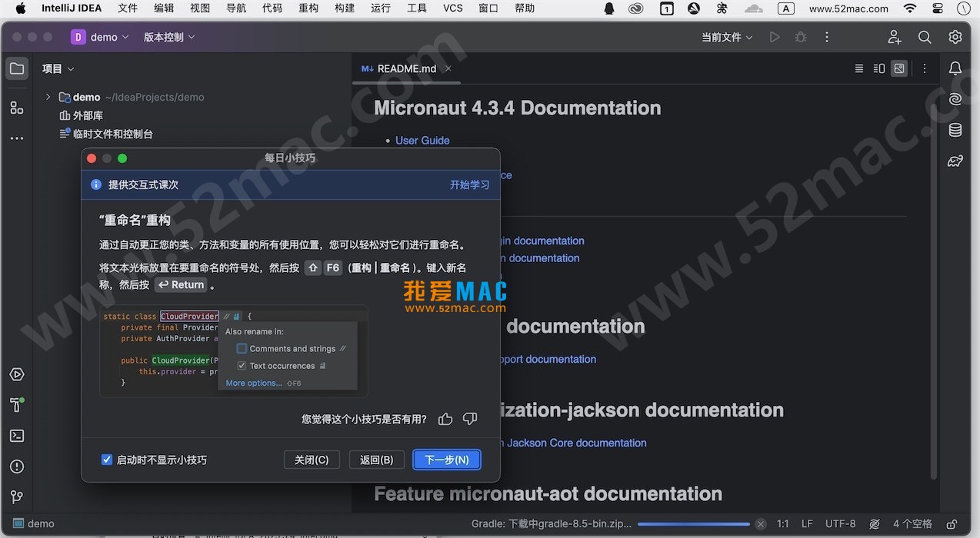Open the 文件 menu
Image resolution: width=980 pixels, height=538 pixels.
(x=128, y=8)
